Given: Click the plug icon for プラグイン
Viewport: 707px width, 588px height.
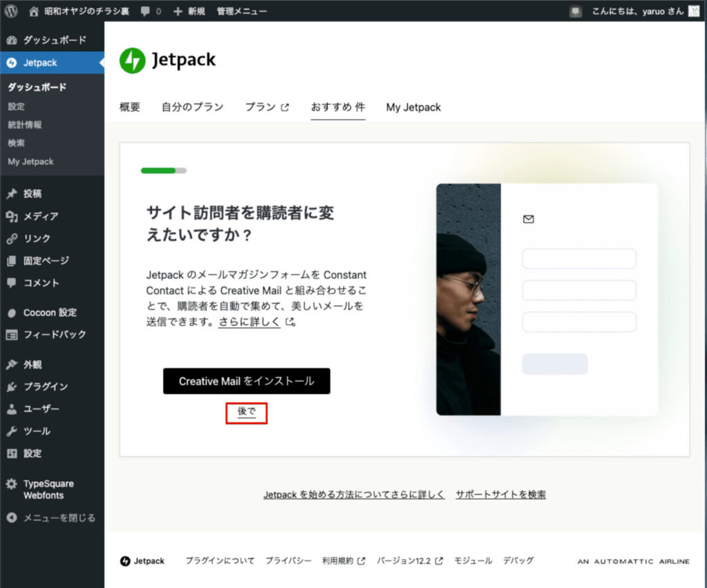Looking at the screenshot, I should [x=12, y=386].
